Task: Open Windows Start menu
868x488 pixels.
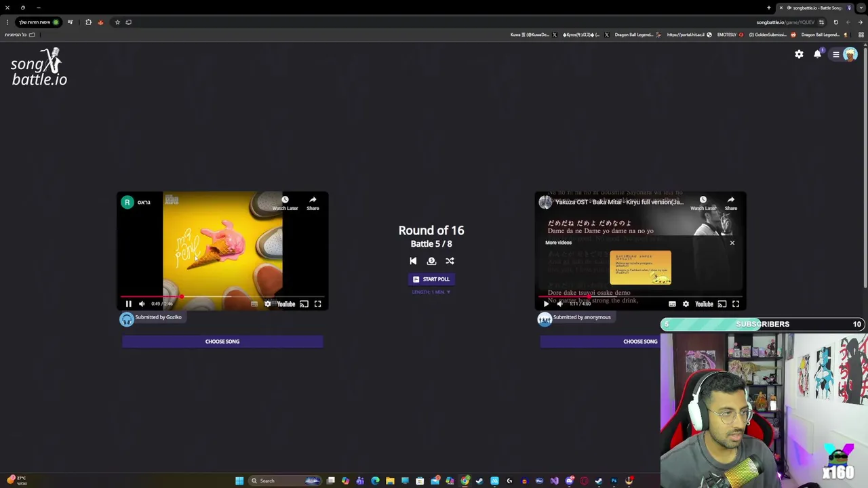Action: point(239,481)
